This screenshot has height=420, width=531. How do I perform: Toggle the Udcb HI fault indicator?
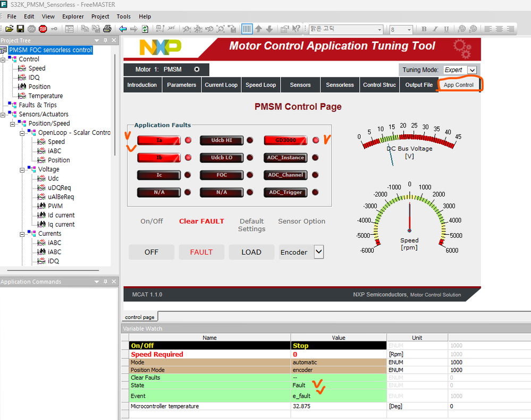(x=222, y=140)
